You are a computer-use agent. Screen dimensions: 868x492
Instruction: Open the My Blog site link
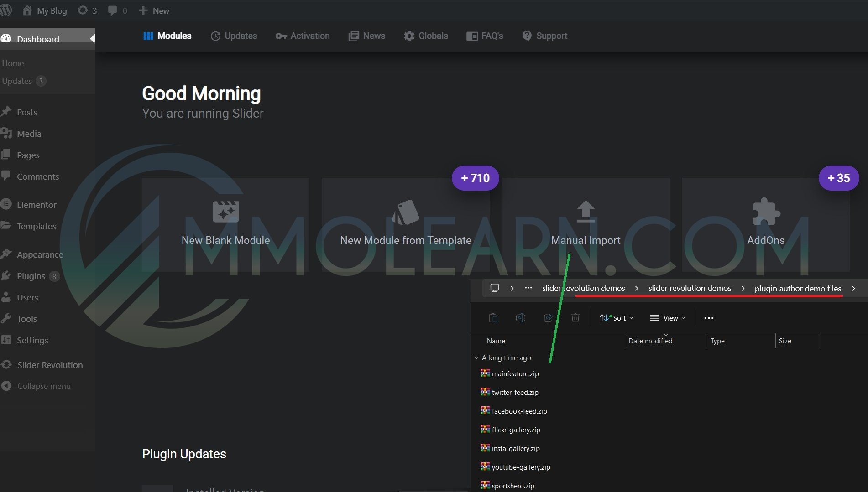click(x=45, y=10)
